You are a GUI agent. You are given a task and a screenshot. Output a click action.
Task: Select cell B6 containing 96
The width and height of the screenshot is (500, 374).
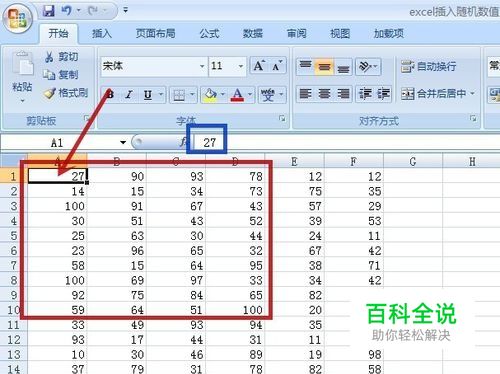coord(117,250)
